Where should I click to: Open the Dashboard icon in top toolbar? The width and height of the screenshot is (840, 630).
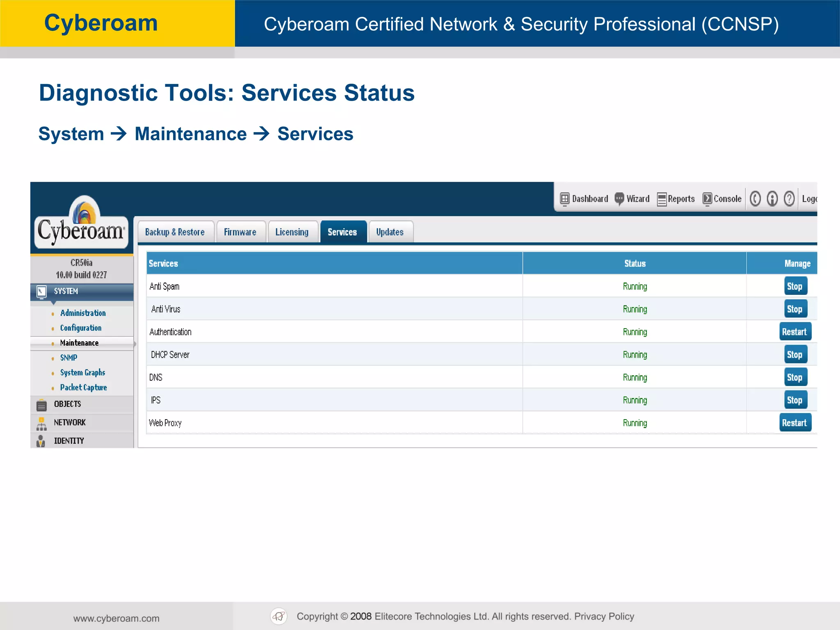coord(564,199)
